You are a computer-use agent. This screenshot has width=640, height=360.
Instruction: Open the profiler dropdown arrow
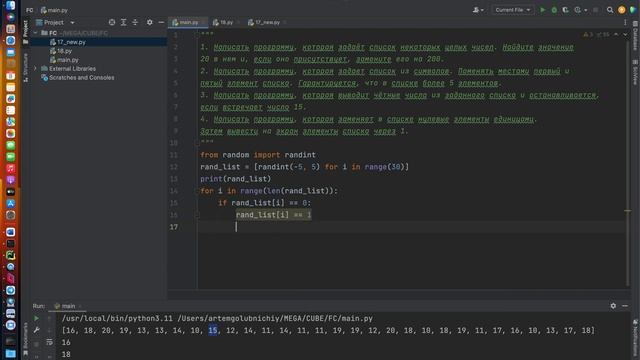pyautogui.click(x=585, y=10)
